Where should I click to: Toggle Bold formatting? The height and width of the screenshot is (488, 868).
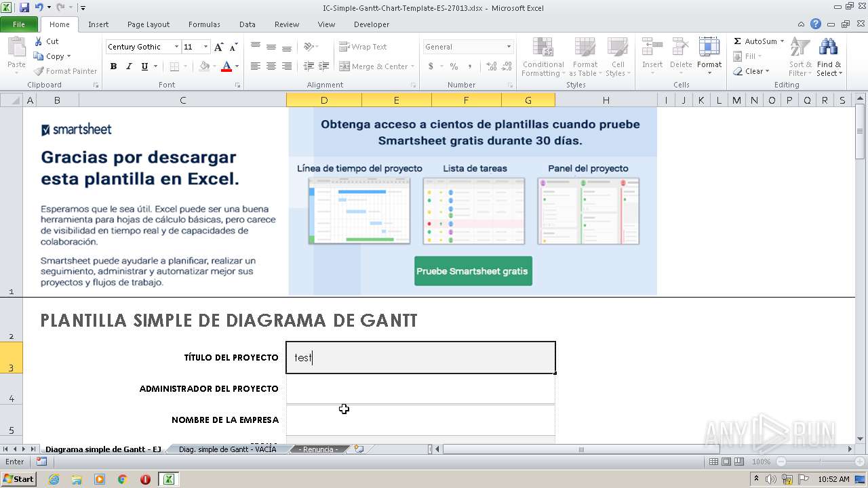(113, 66)
